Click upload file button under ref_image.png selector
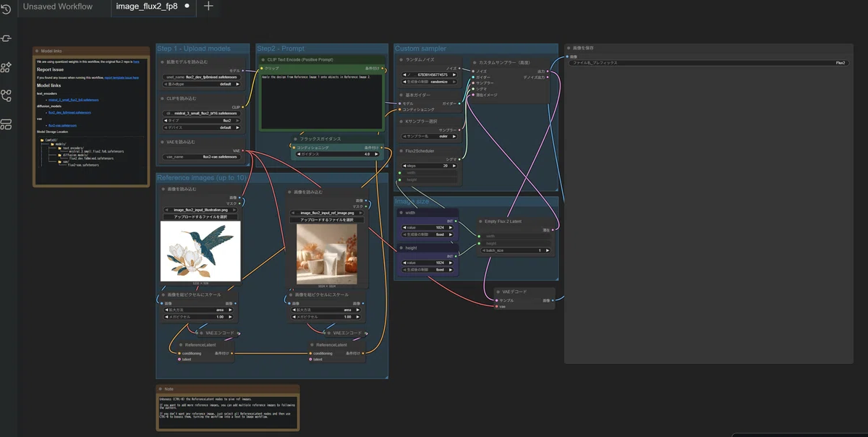 coord(327,220)
